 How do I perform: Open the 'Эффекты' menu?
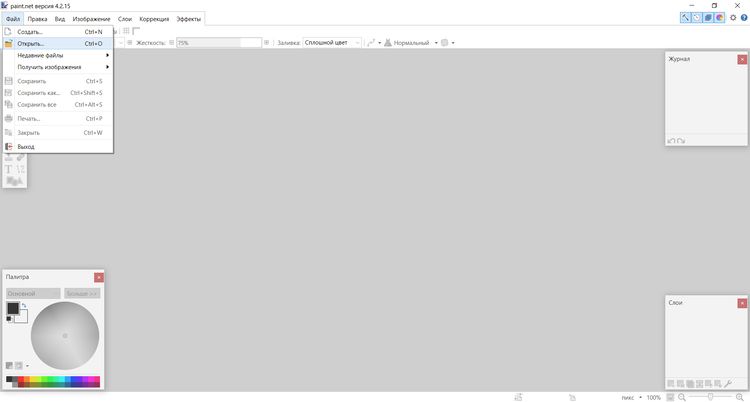(188, 19)
